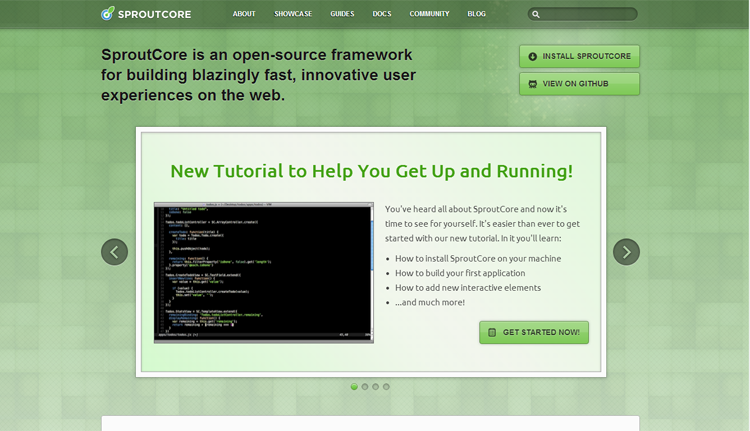Click the document icon on Get Started button

pyautogui.click(x=492, y=332)
